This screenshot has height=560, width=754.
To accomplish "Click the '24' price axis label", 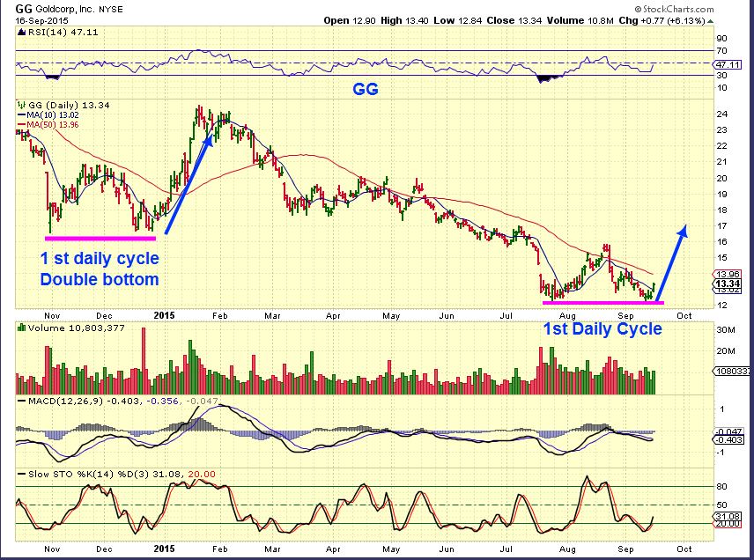I will [x=721, y=114].
